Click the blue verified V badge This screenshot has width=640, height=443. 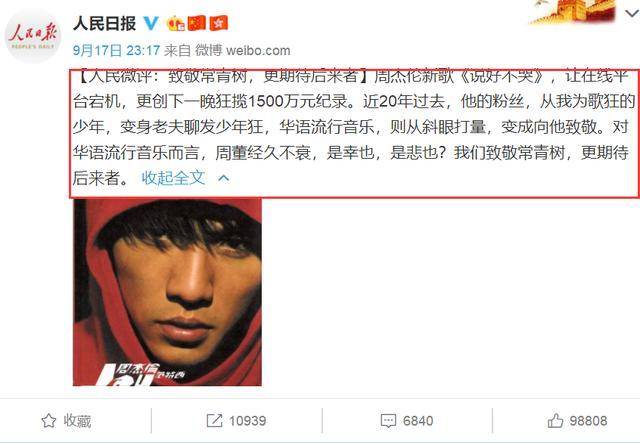(151, 23)
